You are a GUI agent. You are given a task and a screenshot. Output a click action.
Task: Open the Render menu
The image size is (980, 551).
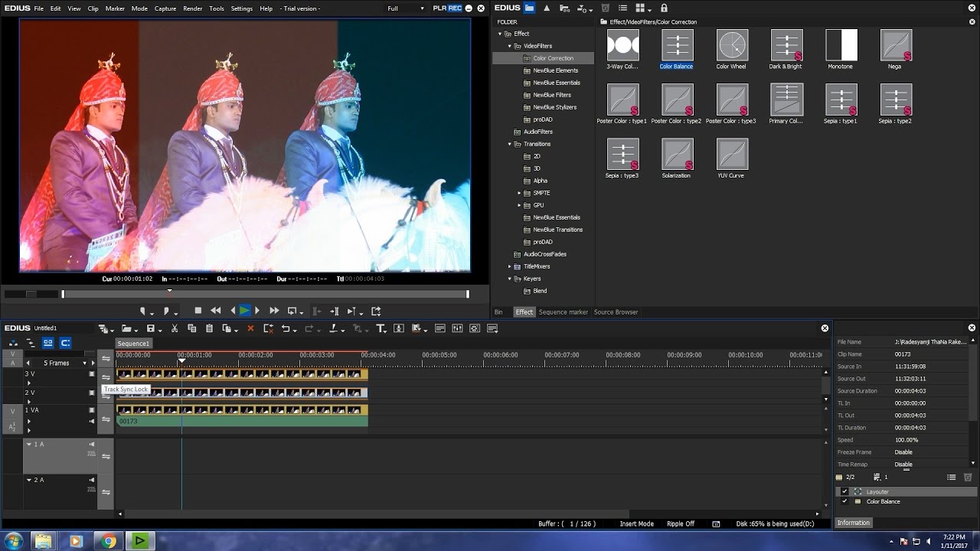click(193, 8)
